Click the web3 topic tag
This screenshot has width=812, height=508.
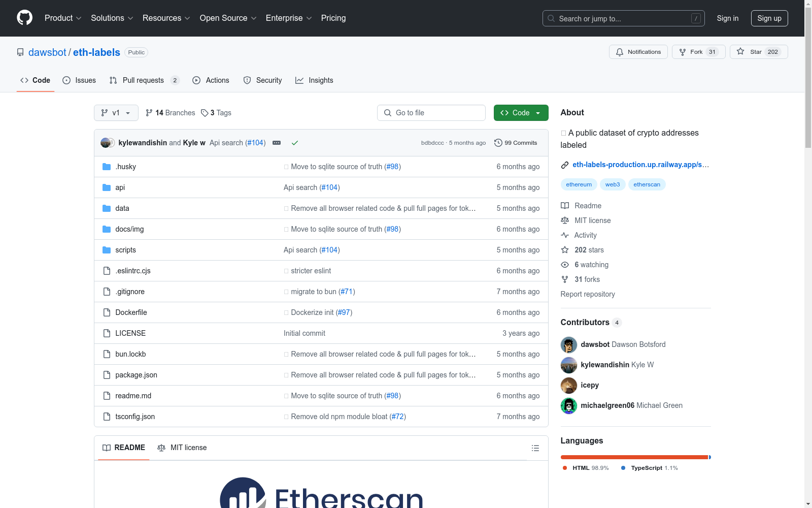point(613,184)
